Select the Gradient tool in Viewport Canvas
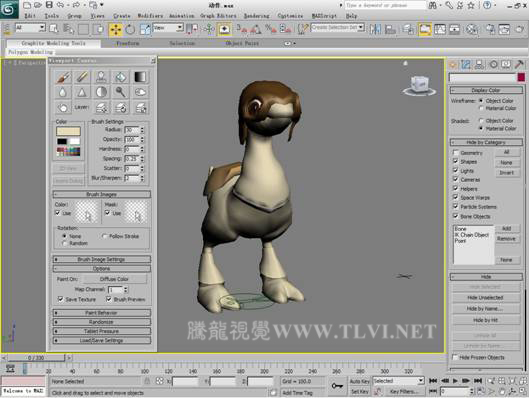 140,77
